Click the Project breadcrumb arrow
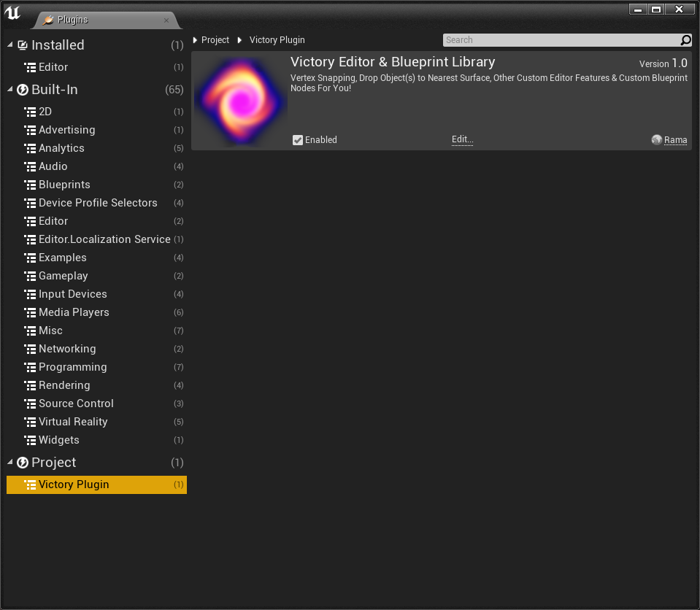Viewport: 700px width, 610px height. (x=195, y=40)
